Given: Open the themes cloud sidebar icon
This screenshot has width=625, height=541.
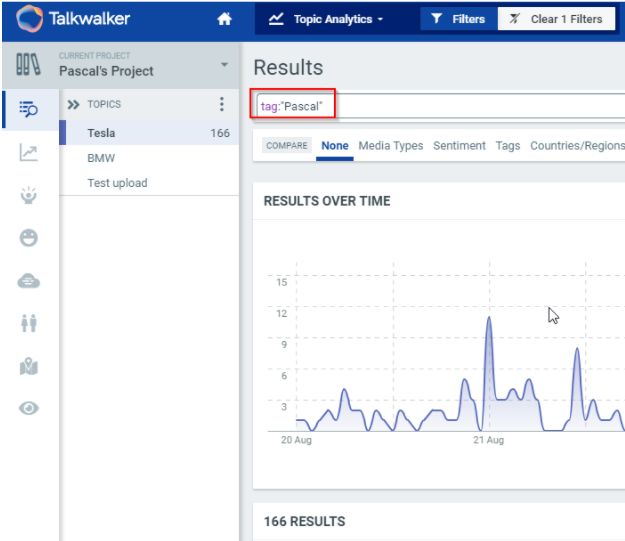Looking at the screenshot, I should coord(28,281).
